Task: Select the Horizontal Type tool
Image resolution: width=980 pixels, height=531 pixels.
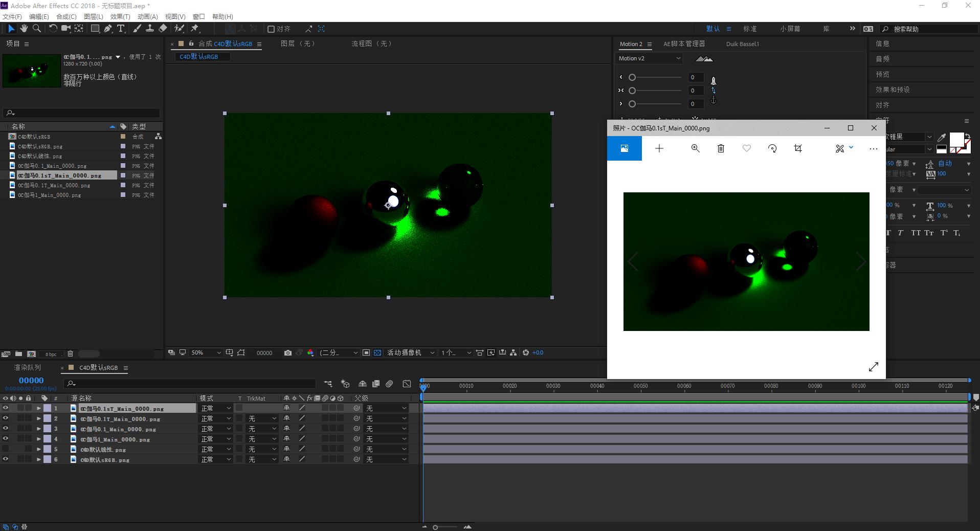Action: click(x=121, y=29)
